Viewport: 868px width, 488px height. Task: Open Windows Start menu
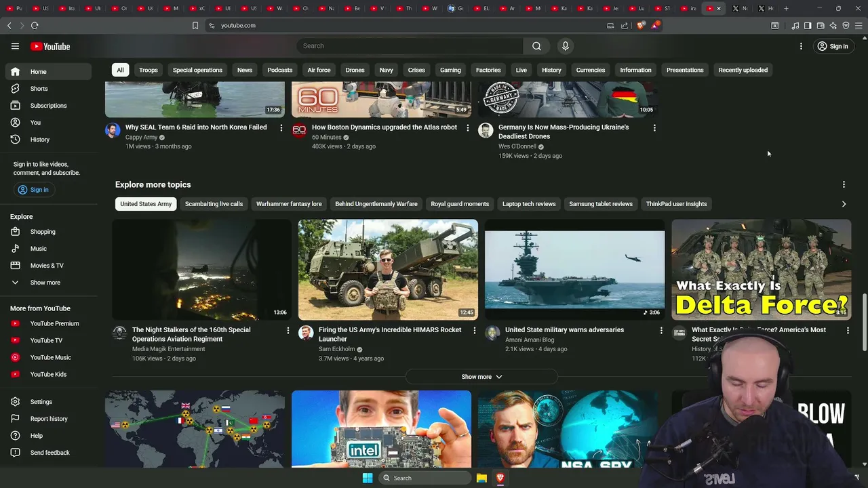368,478
